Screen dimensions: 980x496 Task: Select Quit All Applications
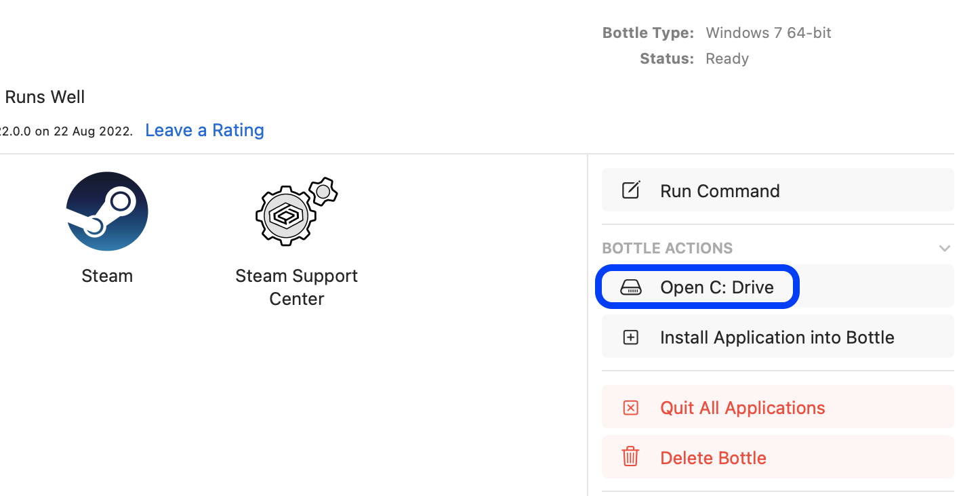click(778, 407)
